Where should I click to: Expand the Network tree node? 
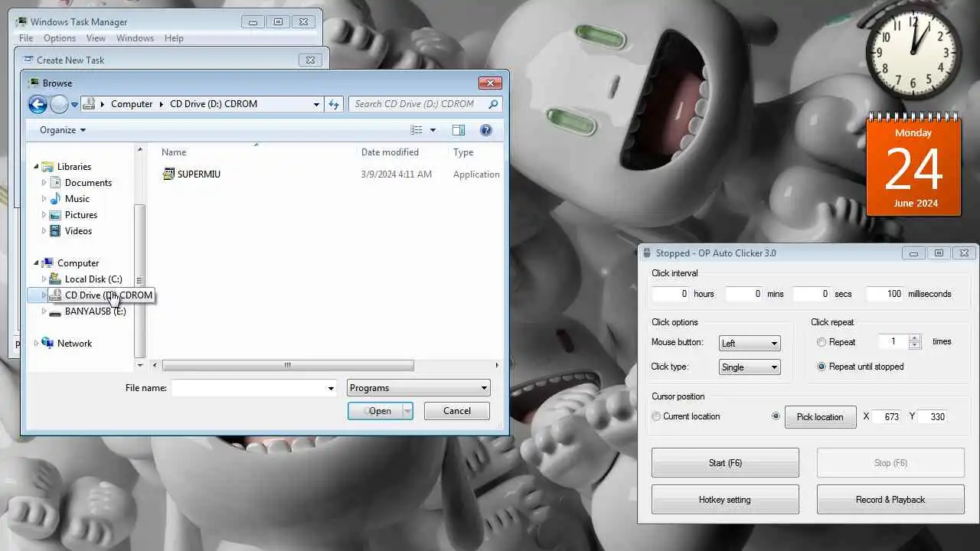point(36,344)
